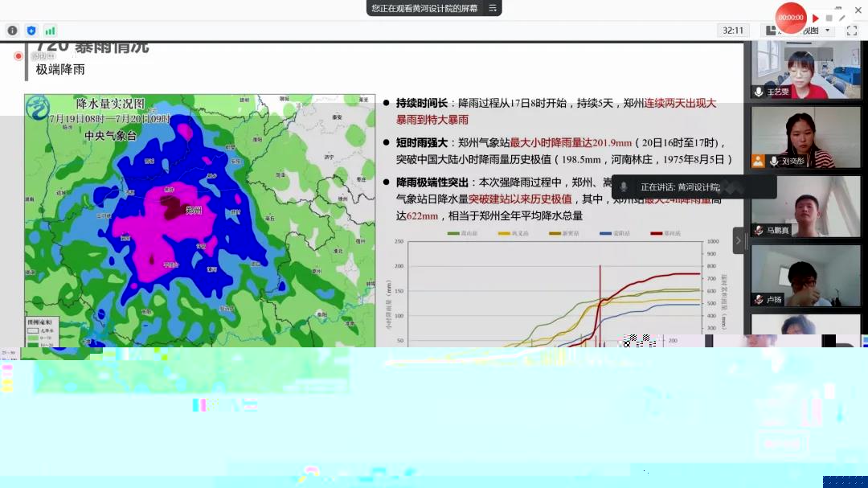Click the 32:11 meeting timer
This screenshot has height=488, width=868.
(732, 31)
